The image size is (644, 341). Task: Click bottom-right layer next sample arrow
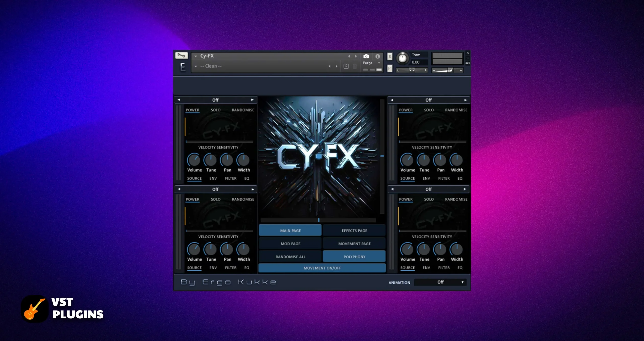tap(465, 189)
